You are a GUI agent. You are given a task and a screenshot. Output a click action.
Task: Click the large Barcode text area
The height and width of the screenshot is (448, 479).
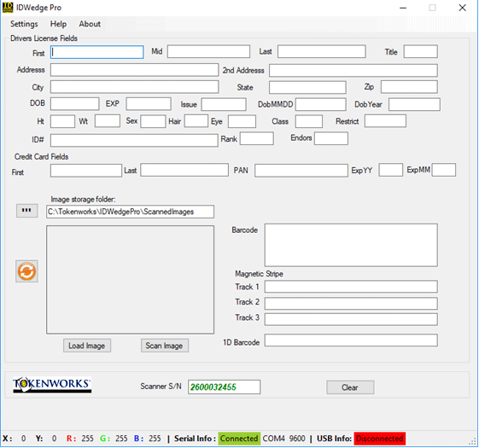[x=351, y=245]
